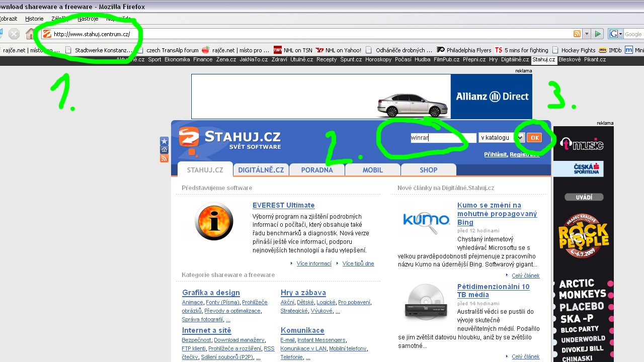Open the Historie menu
Viewport: 644px width, 362px height.
click(34, 19)
